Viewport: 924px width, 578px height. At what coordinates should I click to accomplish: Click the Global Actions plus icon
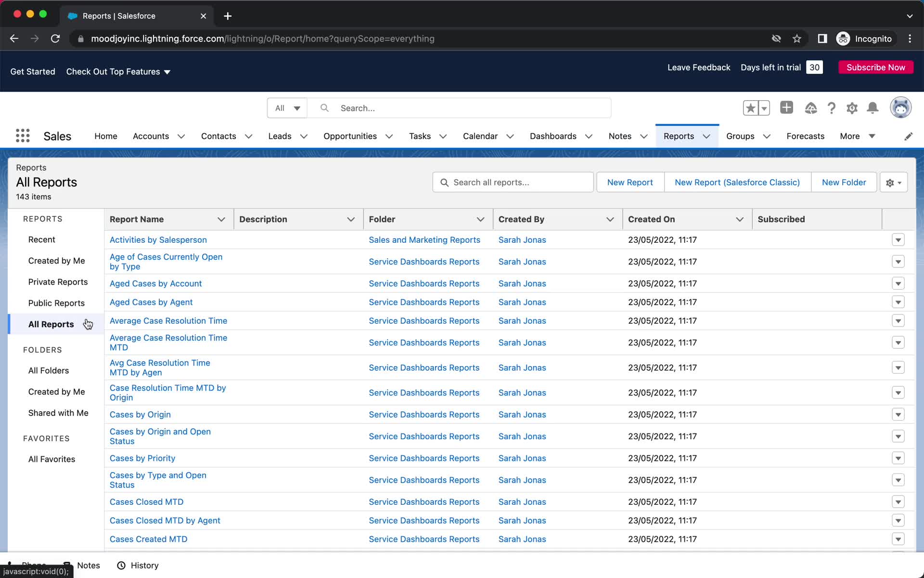[786, 107]
